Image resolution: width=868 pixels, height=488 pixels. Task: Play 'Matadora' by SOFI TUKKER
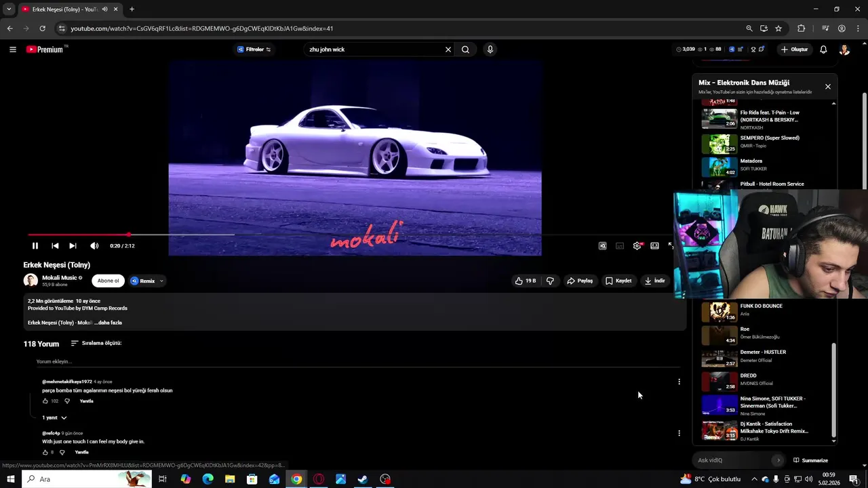click(766, 166)
